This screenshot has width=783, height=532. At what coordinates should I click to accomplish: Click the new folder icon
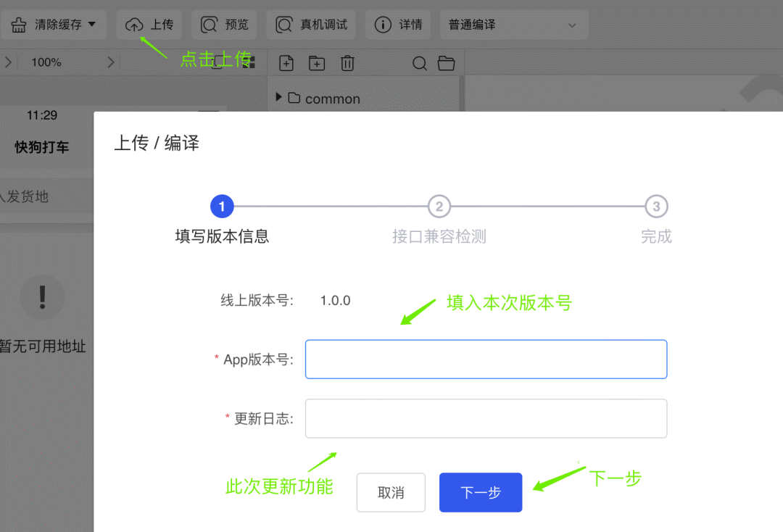point(317,63)
